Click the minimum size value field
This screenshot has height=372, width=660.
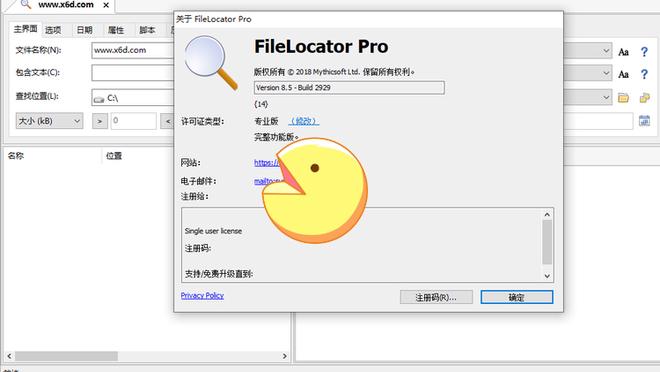[133, 121]
